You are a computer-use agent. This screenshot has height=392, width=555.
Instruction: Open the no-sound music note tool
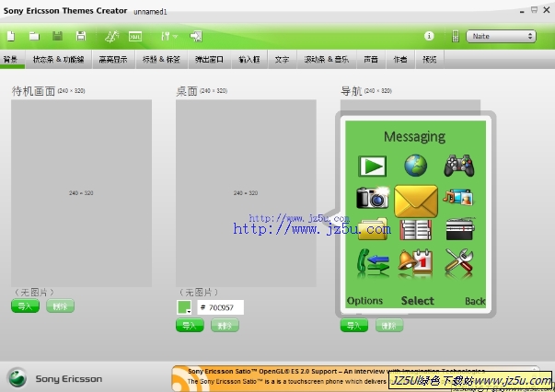(111, 36)
